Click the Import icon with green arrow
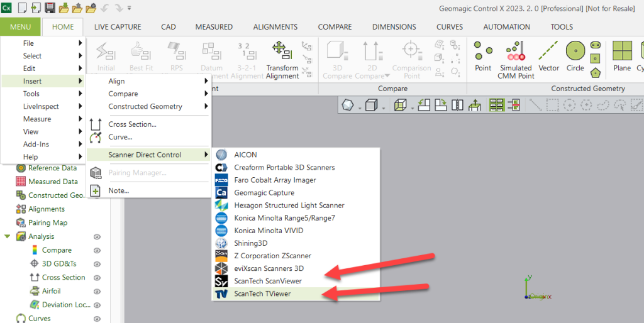 tap(36, 8)
